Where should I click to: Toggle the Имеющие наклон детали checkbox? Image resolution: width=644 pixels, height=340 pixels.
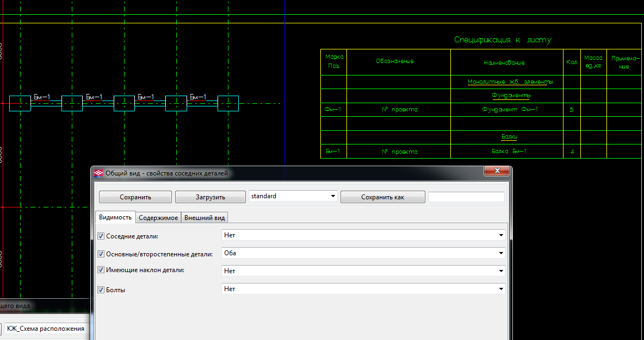101,270
